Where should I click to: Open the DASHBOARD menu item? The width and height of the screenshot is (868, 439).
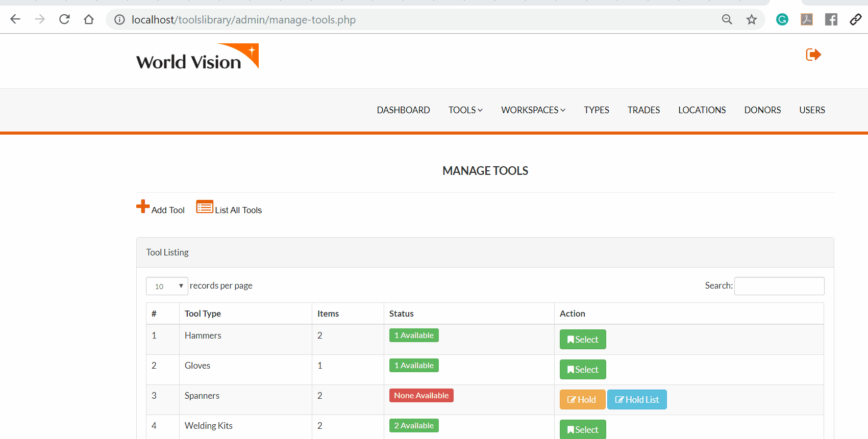click(x=403, y=110)
